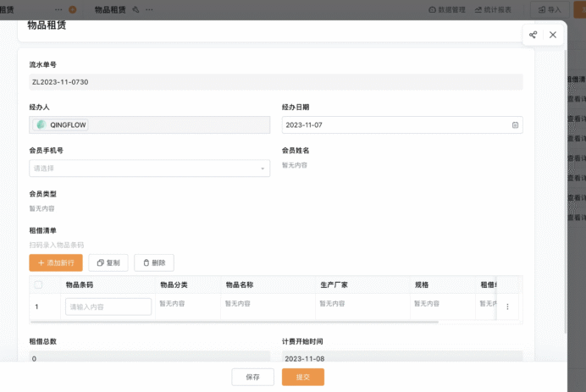Click the 流水单号 field ZL2023-11-0730
Screen dimensions: 586x392
pos(276,82)
